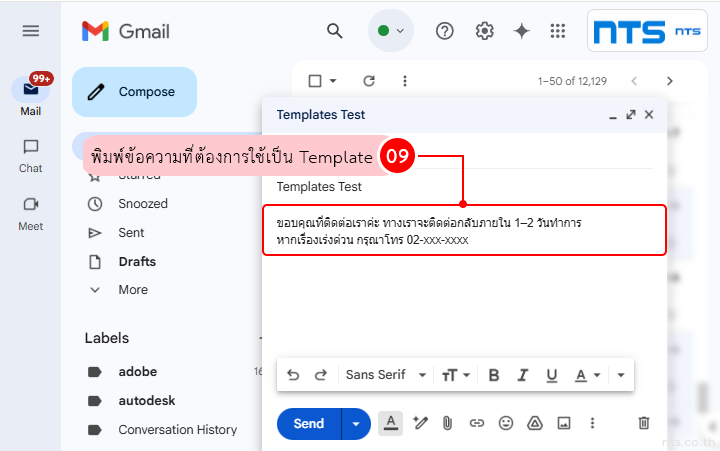The width and height of the screenshot is (720, 451).
Task: Click the Compose button
Action: point(135,92)
